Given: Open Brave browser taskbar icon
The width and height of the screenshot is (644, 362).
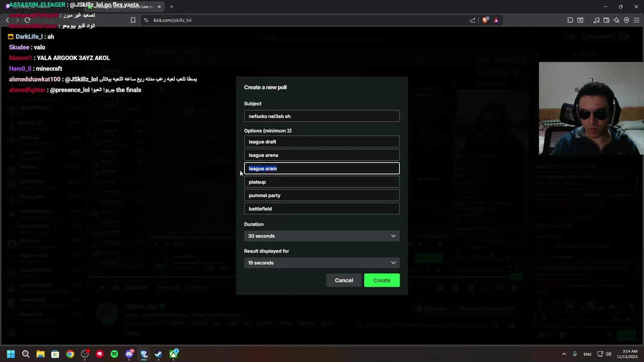Looking at the screenshot, I should [x=144, y=354].
